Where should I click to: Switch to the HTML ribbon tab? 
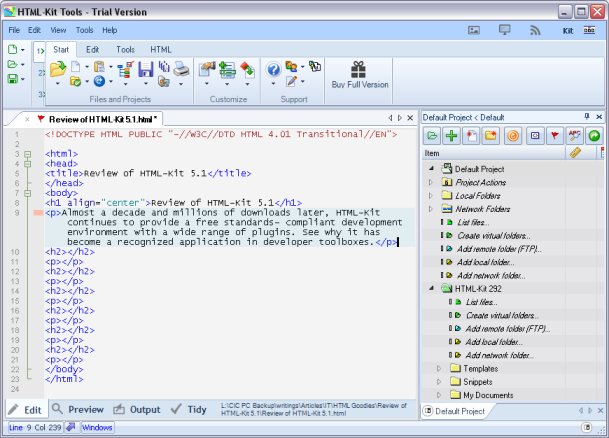[x=161, y=50]
